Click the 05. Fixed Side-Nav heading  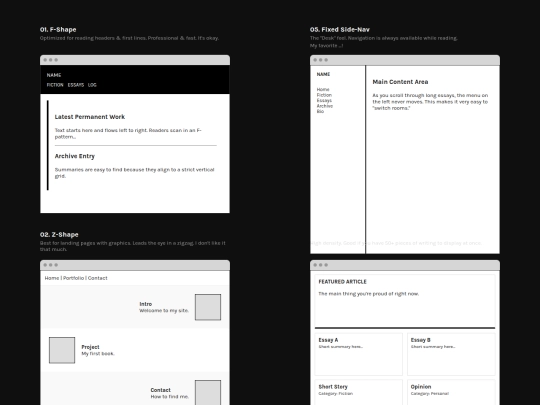[340, 30]
